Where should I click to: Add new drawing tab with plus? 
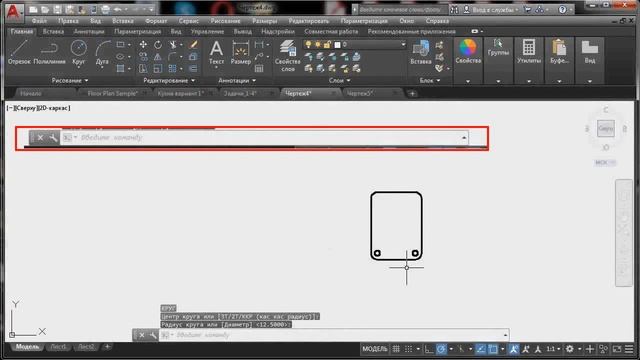coord(412,93)
